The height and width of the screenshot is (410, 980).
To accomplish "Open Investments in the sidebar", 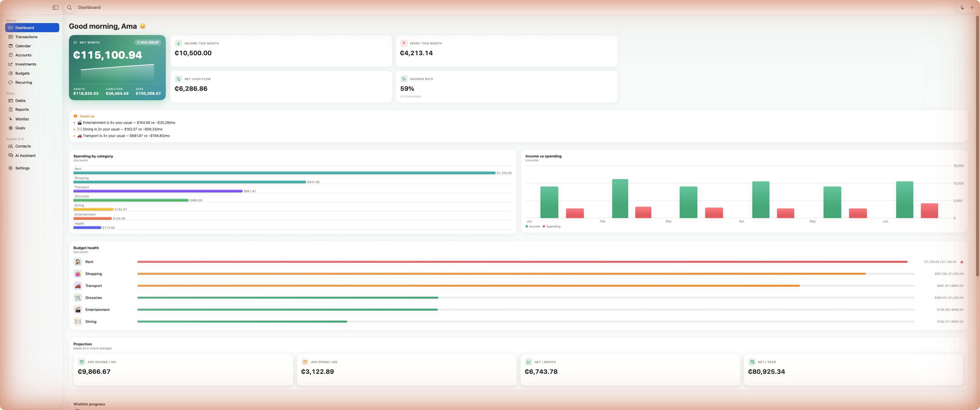I will (x=32, y=64).
